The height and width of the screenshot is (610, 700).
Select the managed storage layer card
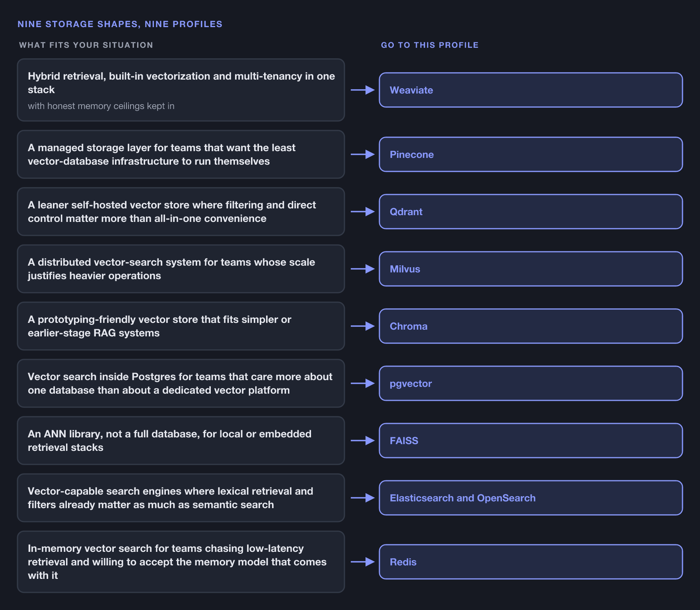[181, 154]
